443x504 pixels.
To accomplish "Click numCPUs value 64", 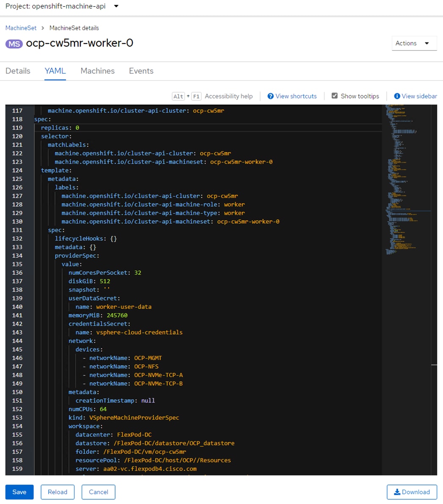I will tap(103, 409).
